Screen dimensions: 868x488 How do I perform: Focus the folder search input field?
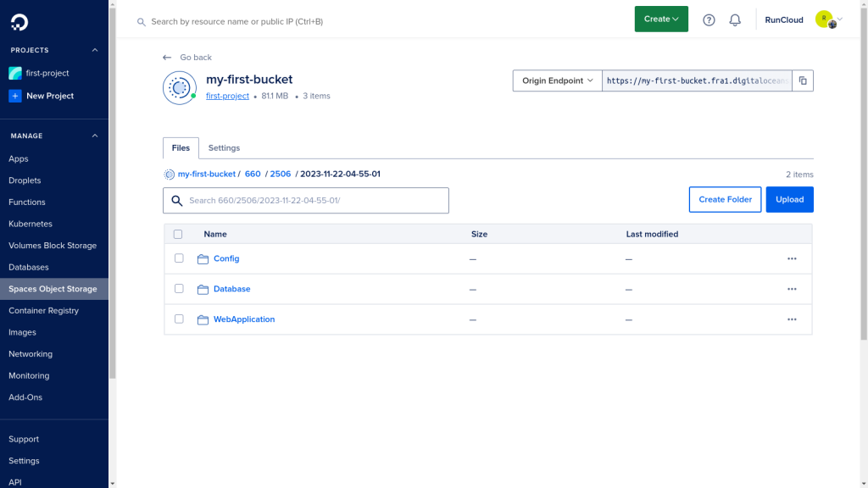click(305, 200)
